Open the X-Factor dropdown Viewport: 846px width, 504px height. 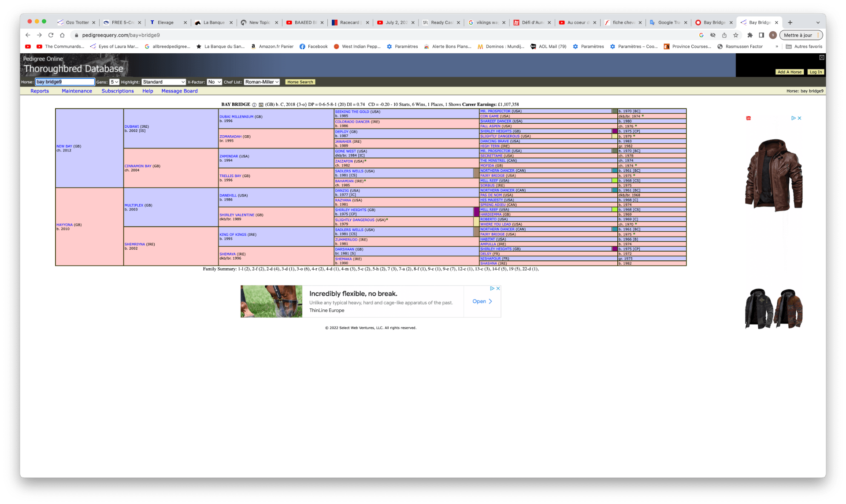214,82
